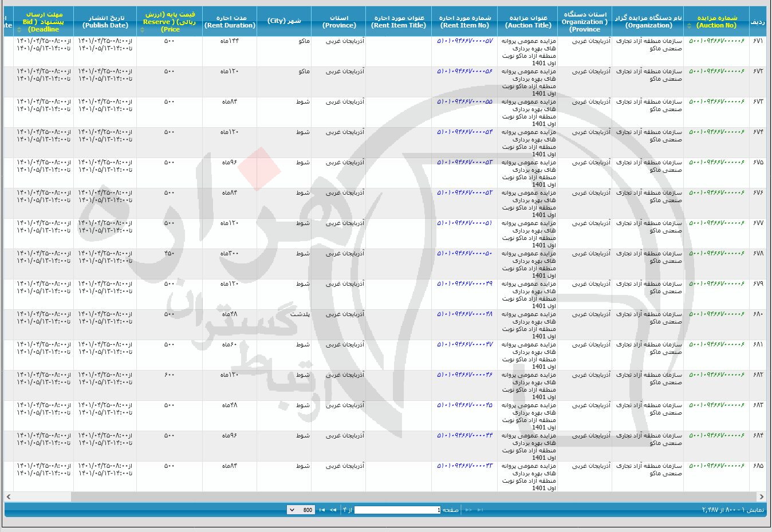
Task: Sort by Rent Item No column header
Action: point(464,22)
